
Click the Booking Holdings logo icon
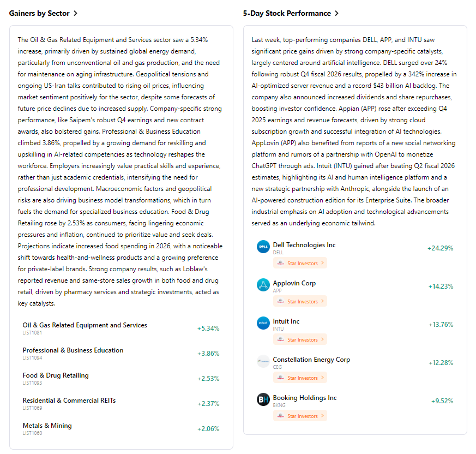coord(263,399)
